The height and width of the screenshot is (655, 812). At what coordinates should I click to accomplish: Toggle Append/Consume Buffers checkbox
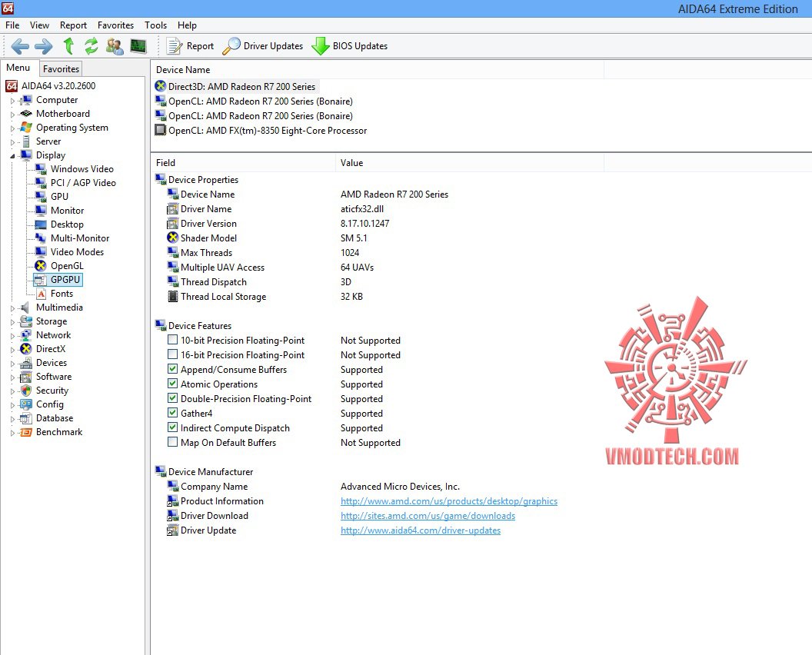(172, 369)
